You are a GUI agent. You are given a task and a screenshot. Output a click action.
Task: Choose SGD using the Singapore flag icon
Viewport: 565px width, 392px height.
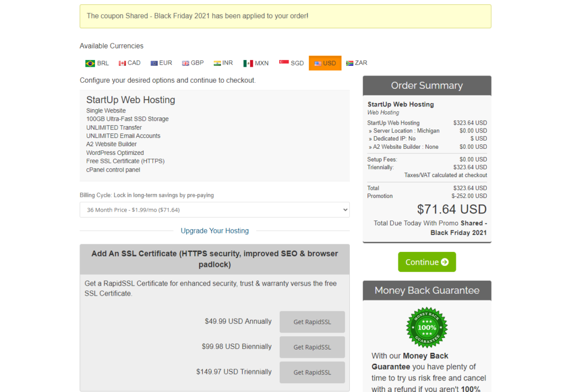tap(283, 62)
